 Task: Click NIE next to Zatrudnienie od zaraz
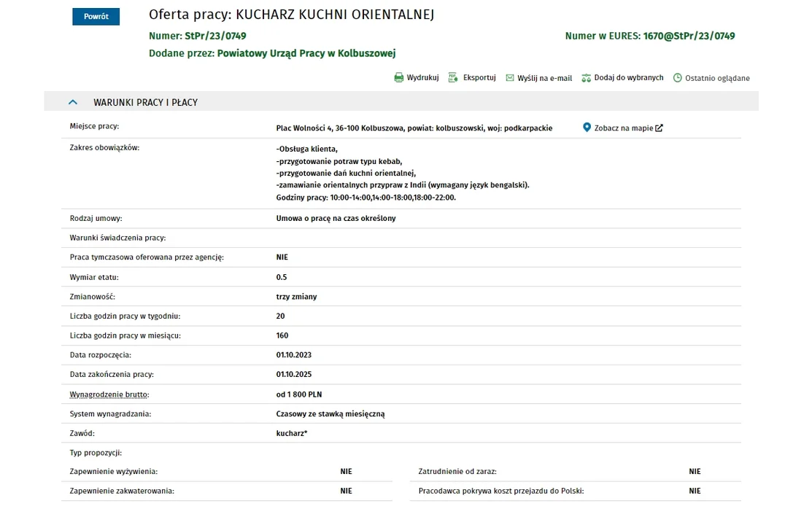695,472
